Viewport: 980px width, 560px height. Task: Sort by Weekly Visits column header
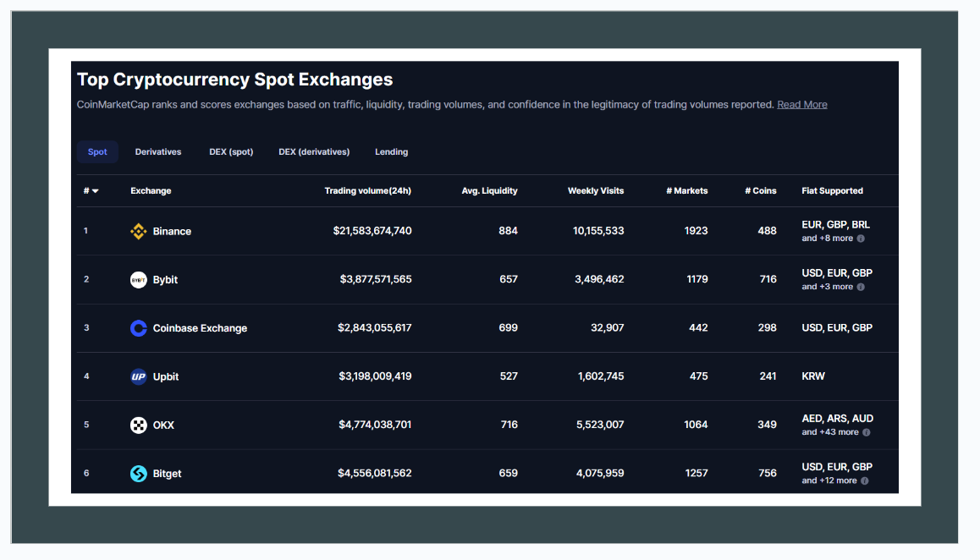pyautogui.click(x=596, y=190)
